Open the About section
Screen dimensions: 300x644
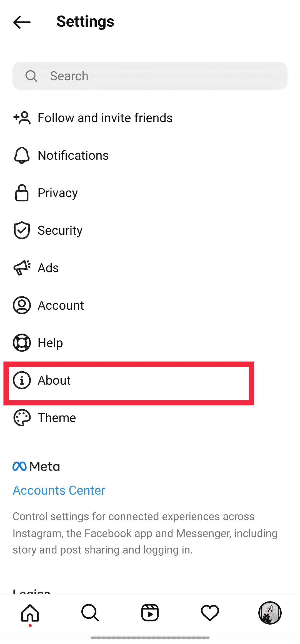tap(54, 380)
